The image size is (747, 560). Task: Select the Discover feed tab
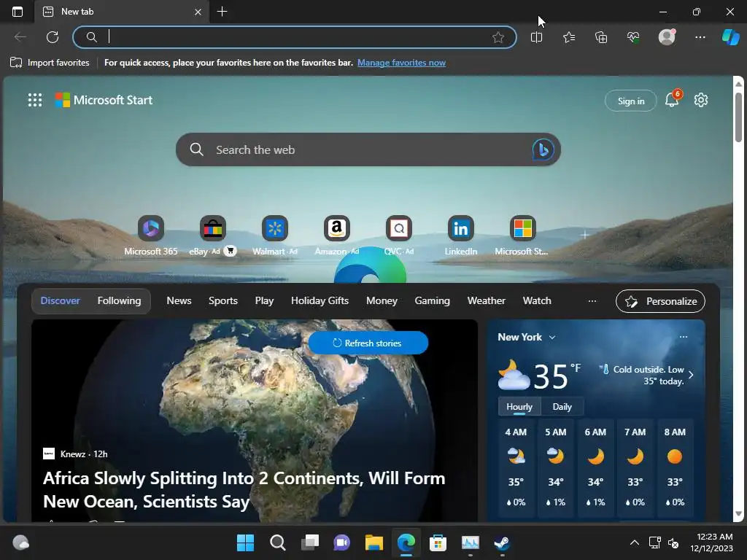60,300
